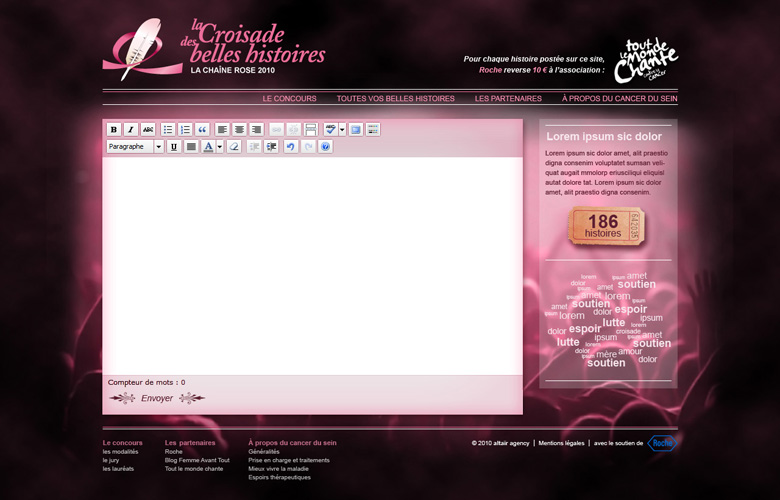The height and width of the screenshot is (500, 780).
Task: Open footer link 'les modalités'
Action: (x=120, y=452)
